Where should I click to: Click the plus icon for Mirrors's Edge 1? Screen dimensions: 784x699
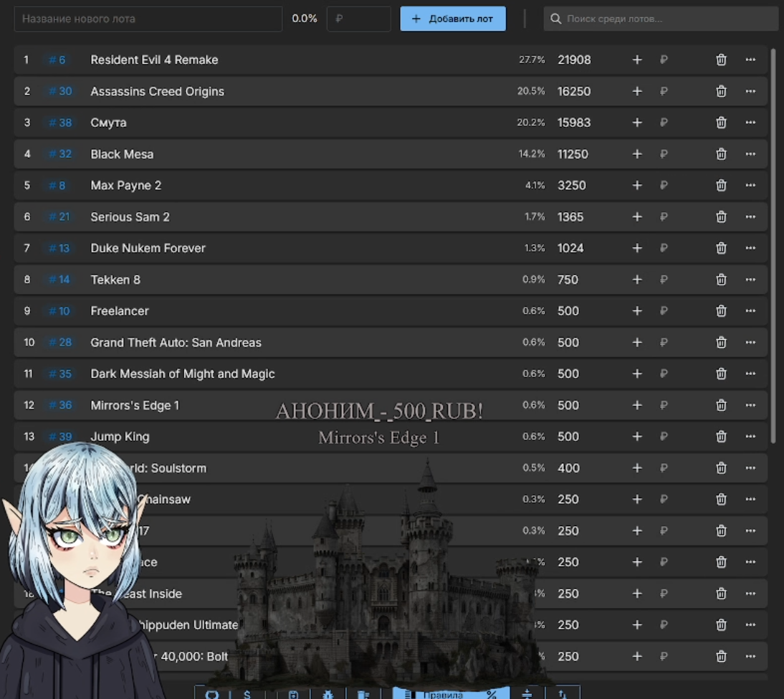click(637, 405)
